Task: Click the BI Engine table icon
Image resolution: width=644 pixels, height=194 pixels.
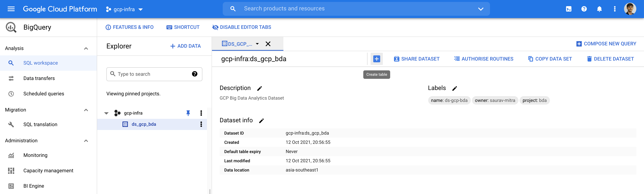Action: 11,186
